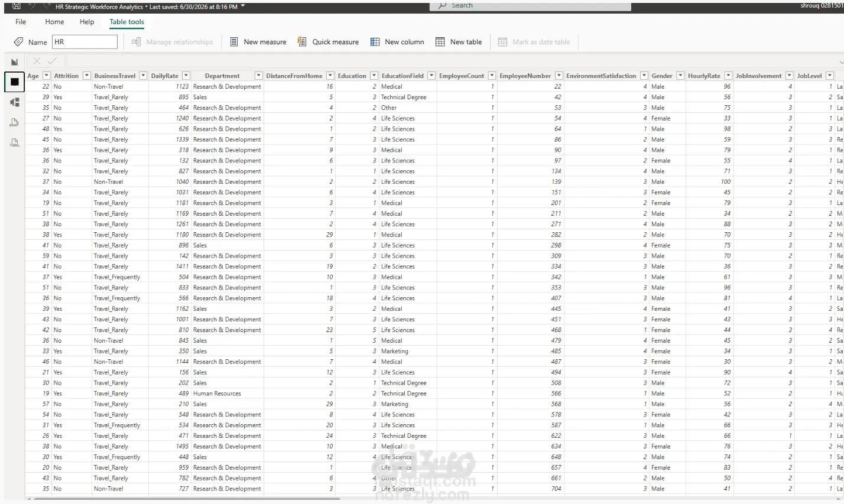Open the Report view icon in sidebar

(15, 61)
